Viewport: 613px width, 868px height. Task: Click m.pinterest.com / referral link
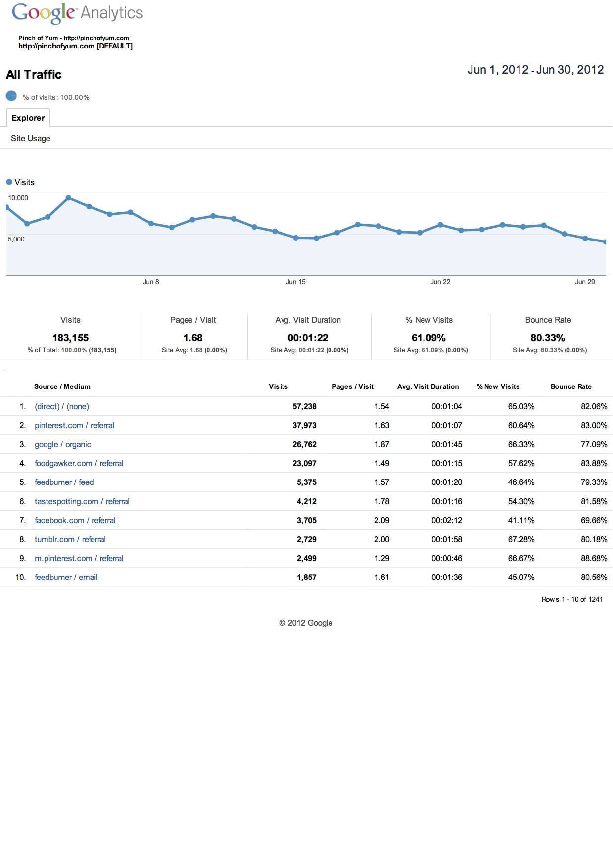pyautogui.click(x=79, y=558)
